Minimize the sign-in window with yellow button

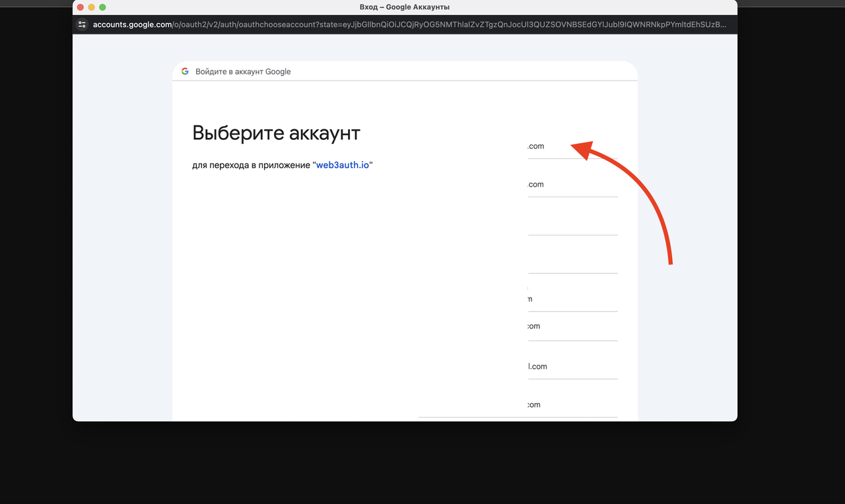(x=92, y=7)
